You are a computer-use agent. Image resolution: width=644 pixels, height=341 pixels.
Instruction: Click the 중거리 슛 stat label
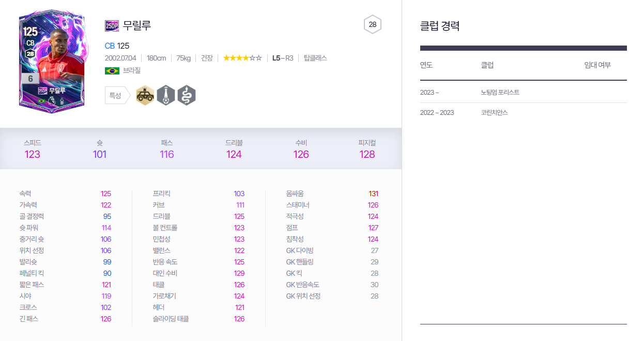32,239
